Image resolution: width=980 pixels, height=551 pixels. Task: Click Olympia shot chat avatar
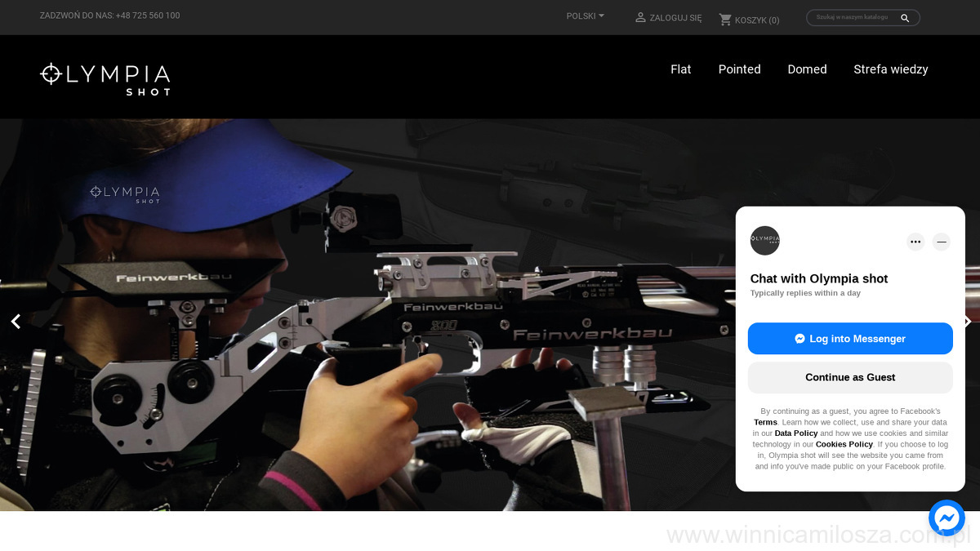tap(765, 241)
